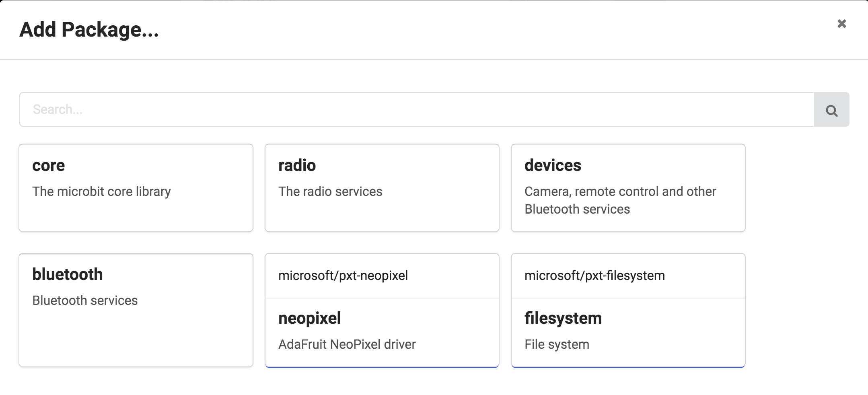Image resolution: width=868 pixels, height=395 pixels.
Task: Click the "Bluetooth services" description text
Action: [x=85, y=300]
